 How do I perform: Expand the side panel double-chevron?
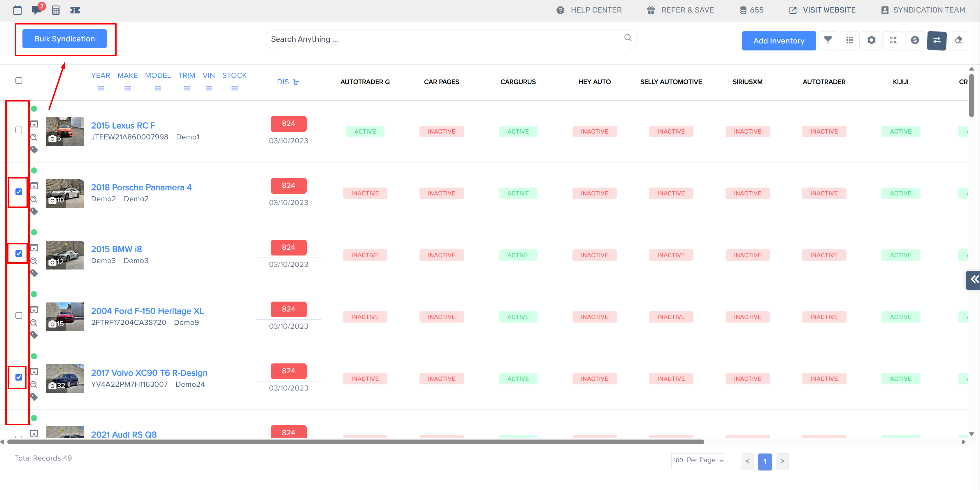click(x=974, y=280)
